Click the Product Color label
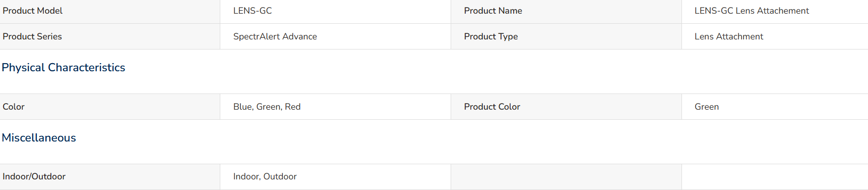Image resolution: width=868 pixels, height=190 pixels. tap(492, 107)
